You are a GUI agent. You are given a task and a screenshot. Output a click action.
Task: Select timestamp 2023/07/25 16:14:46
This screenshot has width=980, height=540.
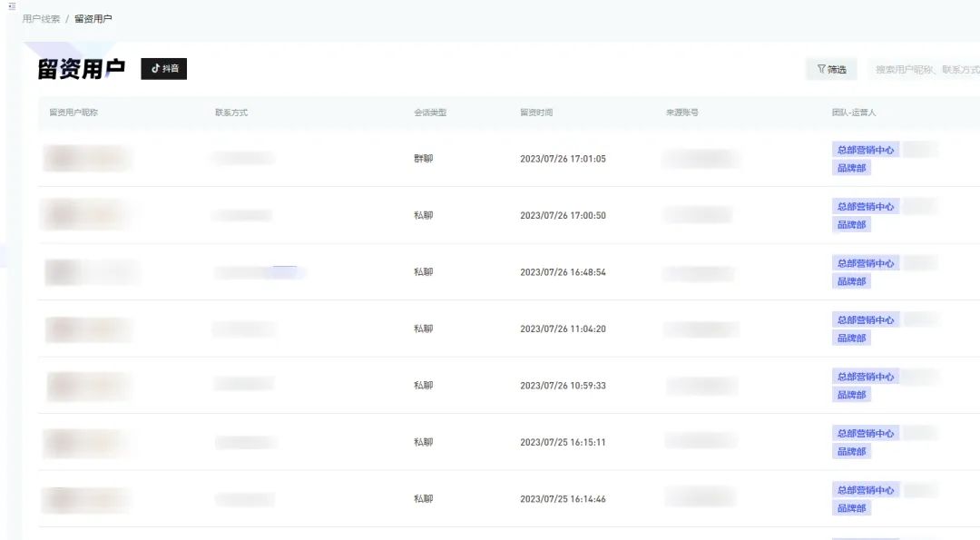tap(563, 499)
